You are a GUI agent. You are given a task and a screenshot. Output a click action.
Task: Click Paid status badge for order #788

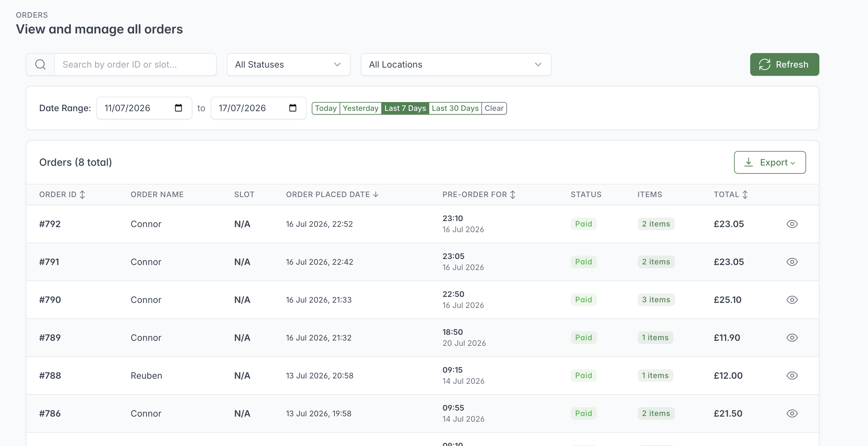(x=583, y=375)
